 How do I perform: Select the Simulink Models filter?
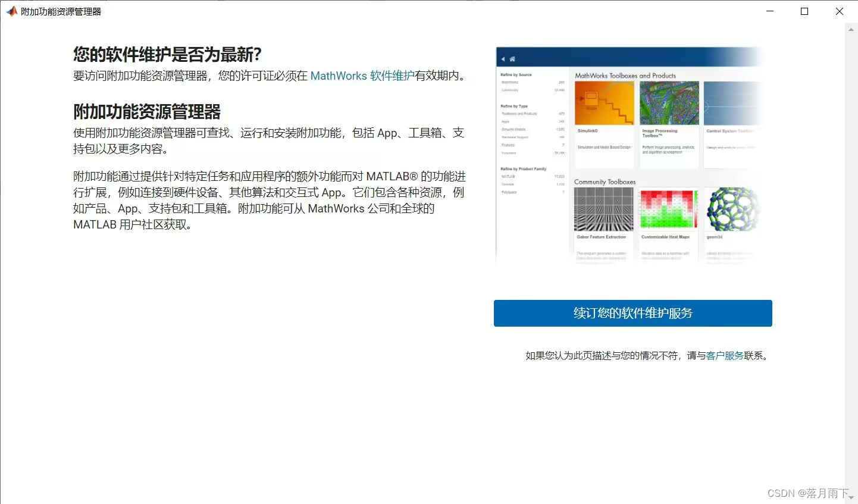point(513,129)
